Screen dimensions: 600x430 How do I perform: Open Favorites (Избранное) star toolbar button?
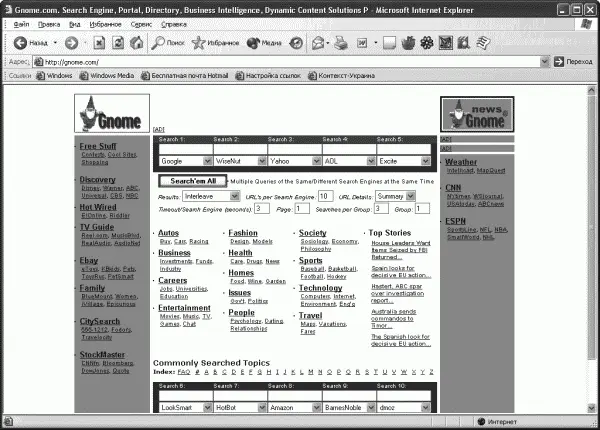coord(215,43)
